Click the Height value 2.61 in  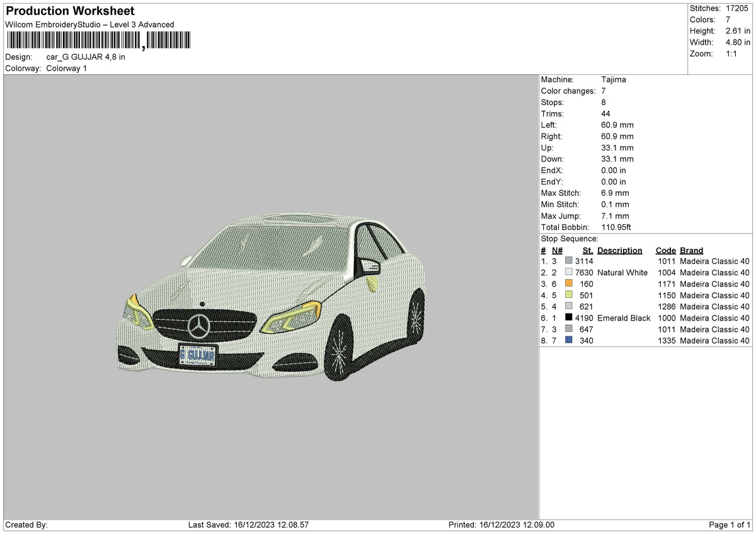738,31
